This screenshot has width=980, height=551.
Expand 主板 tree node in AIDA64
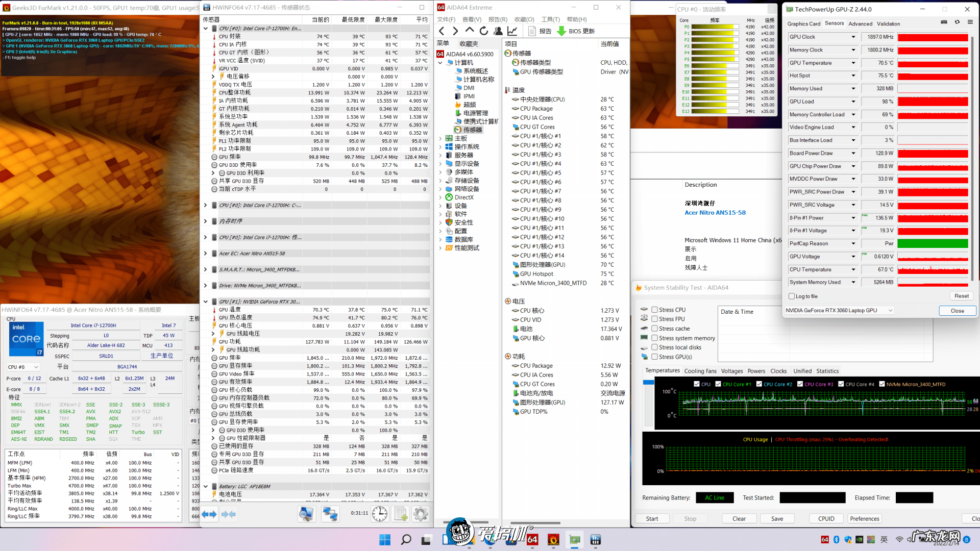(x=440, y=138)
